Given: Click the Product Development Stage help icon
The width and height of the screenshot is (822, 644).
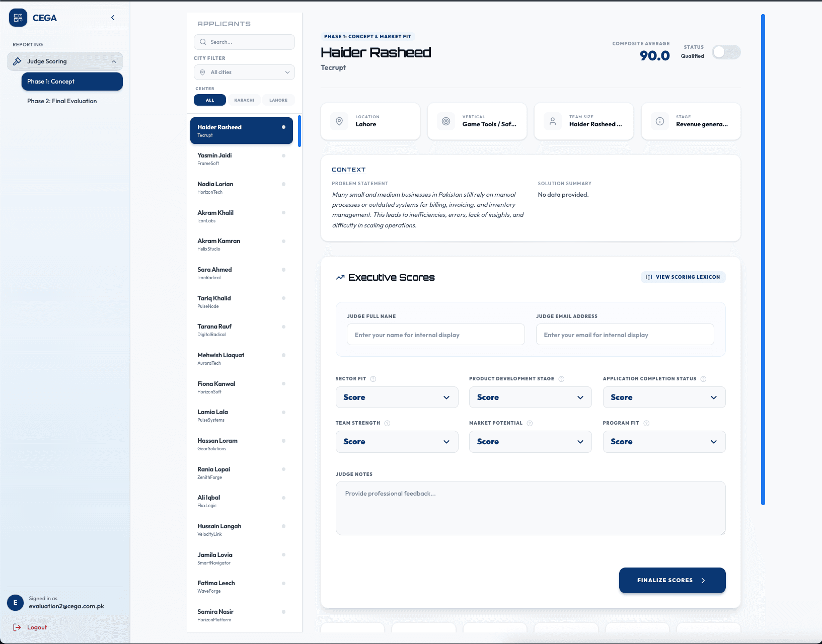Looking at the screenshot, I should pyautogui.click(x=561, y=379).
